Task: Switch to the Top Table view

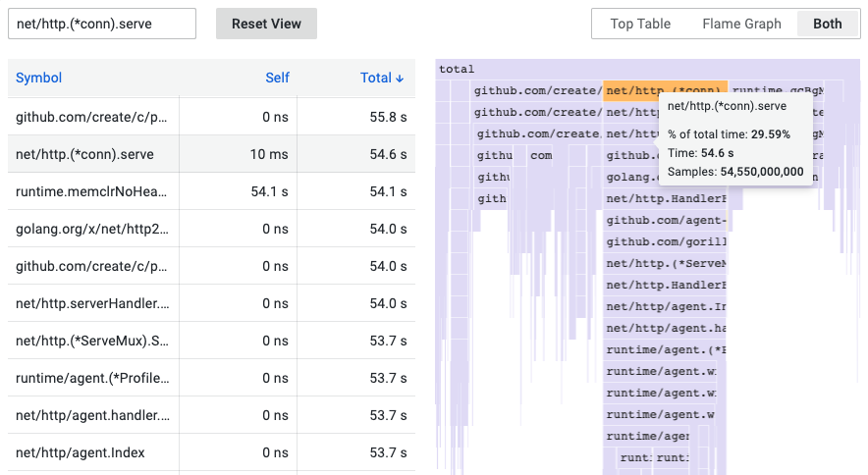Action: (640, 24)
